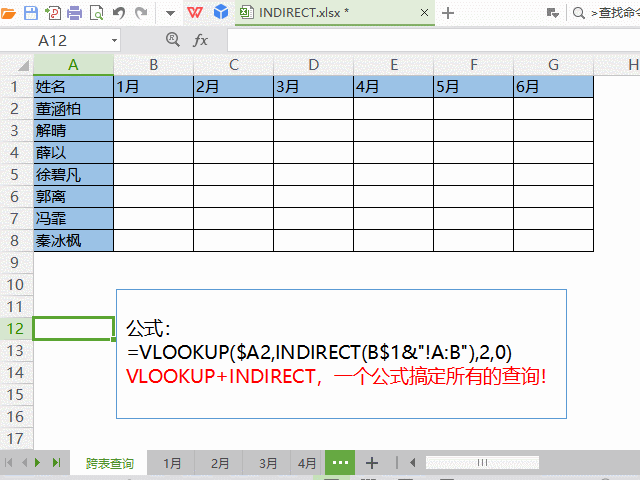Click the Open folder icon
The image size is (640, 480).
[8, 13]
